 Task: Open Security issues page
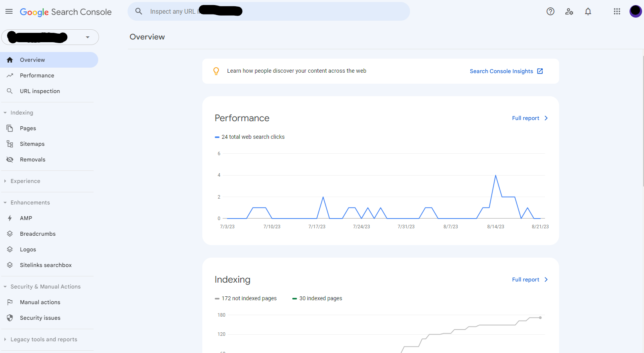49,318
